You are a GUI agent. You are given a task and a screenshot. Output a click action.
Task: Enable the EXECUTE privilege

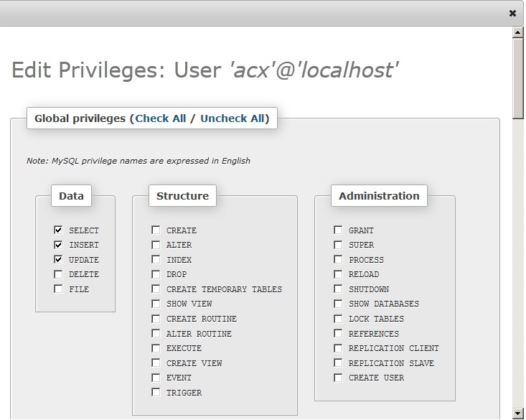click(156, 348)
